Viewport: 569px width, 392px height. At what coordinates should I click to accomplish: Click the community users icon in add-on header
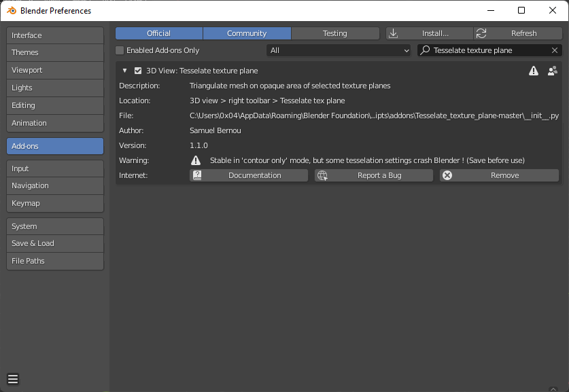pyautogui.click(x=552, y=71)
